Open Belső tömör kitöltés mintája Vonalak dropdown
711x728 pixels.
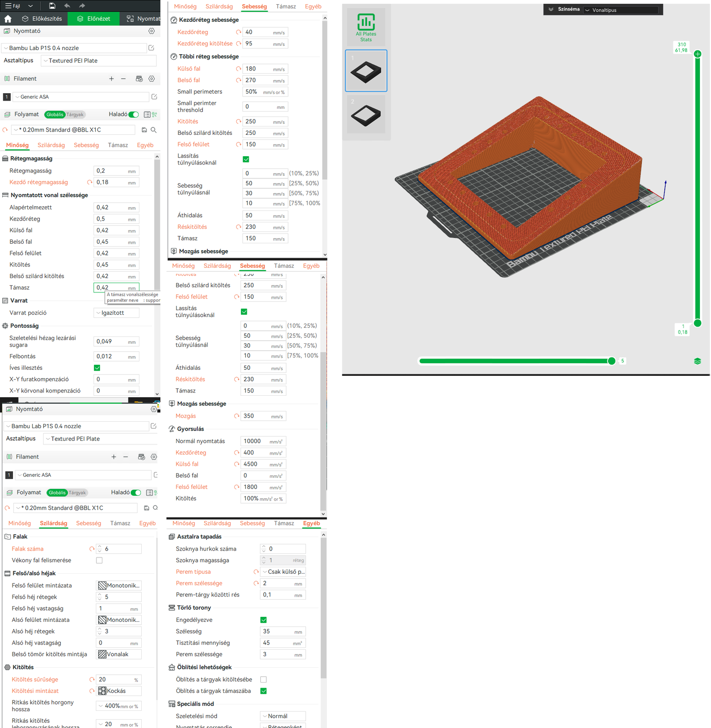119,654
